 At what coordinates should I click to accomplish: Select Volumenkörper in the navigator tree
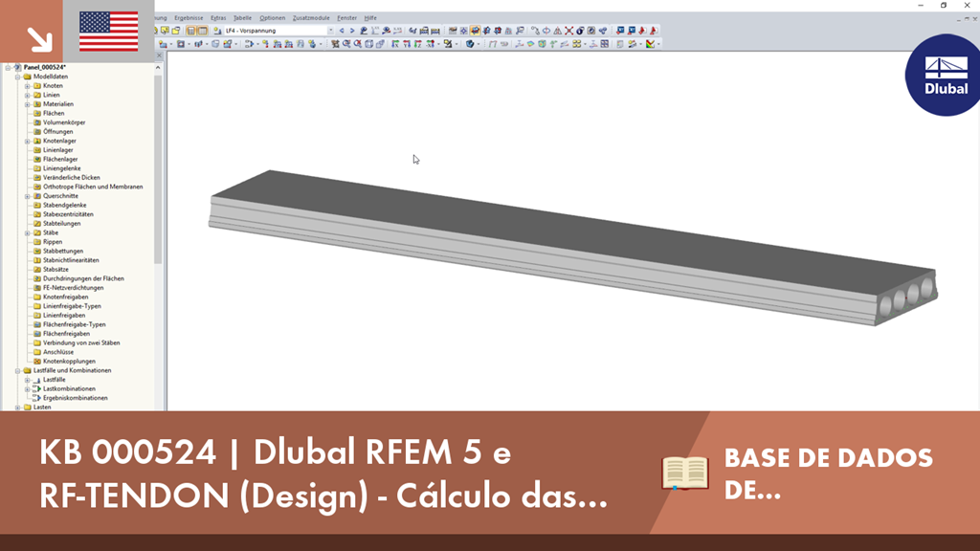pos(64,122)
